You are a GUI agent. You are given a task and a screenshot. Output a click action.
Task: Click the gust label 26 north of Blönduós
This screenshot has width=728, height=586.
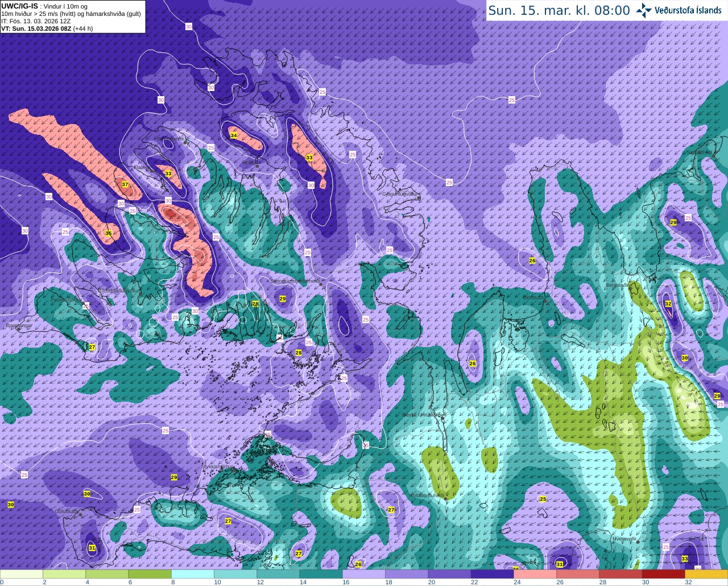click(x=532, y=261)
